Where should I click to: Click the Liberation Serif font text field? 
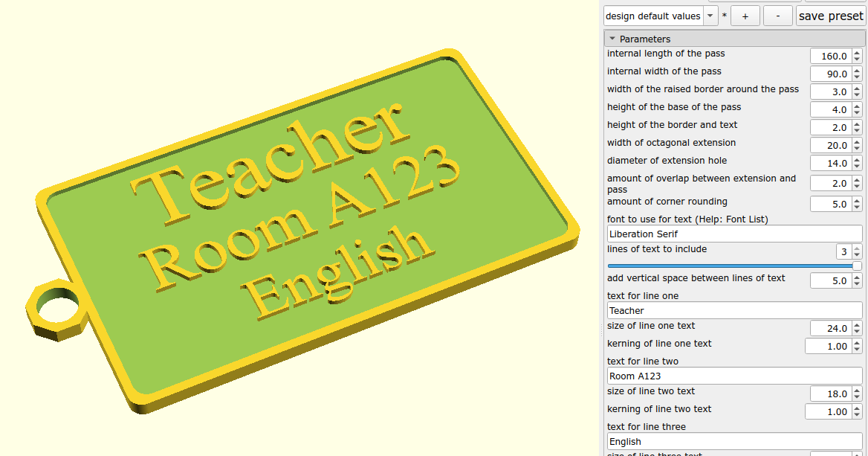point(734,234)
